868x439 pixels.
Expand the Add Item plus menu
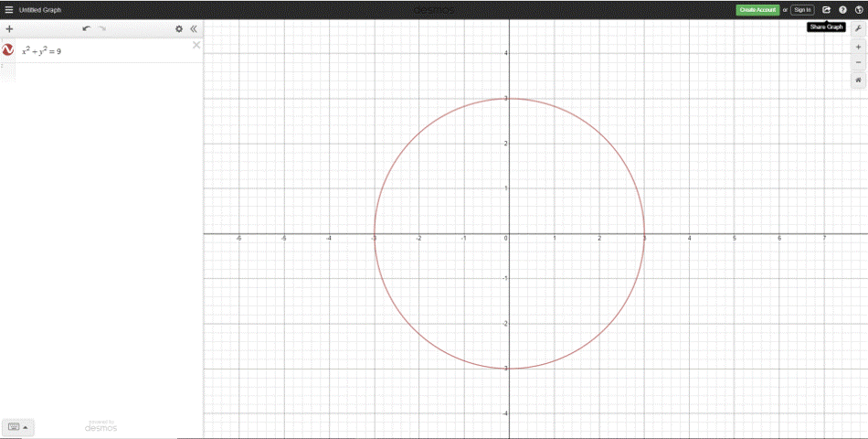coord(9,28)
